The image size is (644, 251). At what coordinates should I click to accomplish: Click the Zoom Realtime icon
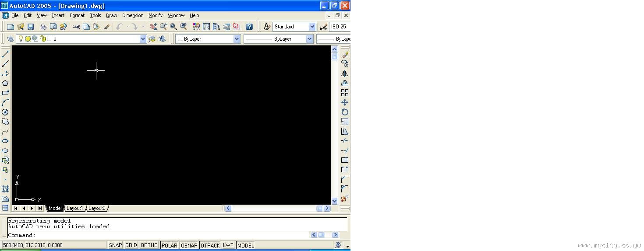tap(163, 27)
